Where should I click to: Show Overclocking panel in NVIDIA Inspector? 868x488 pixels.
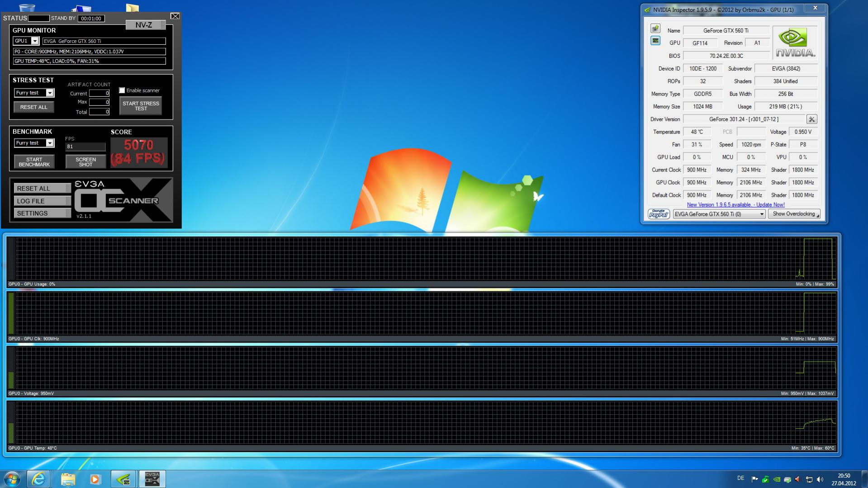coord(794,214)
